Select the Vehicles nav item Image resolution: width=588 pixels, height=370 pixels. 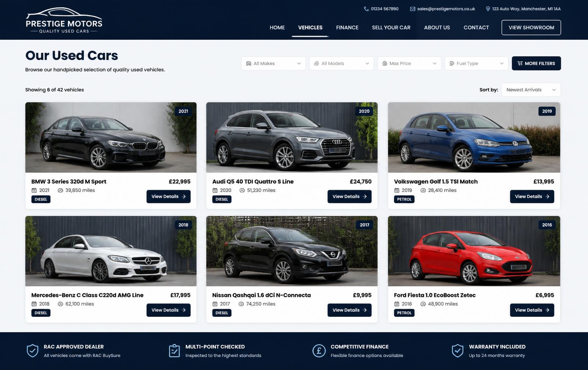coord(310,28)
